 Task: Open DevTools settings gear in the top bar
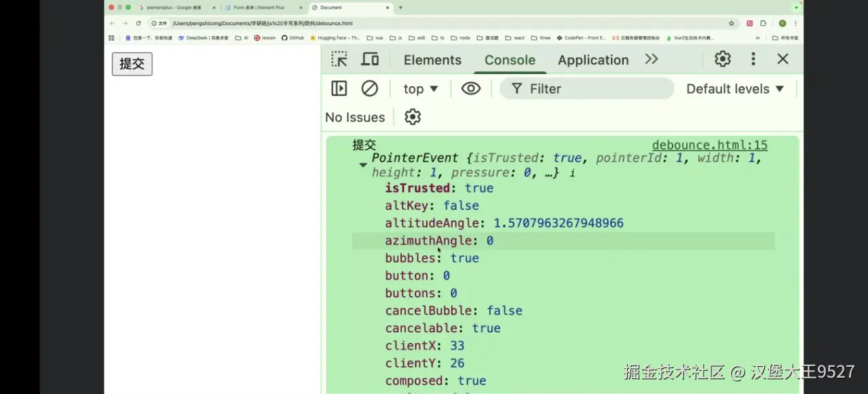click(723, 59)
